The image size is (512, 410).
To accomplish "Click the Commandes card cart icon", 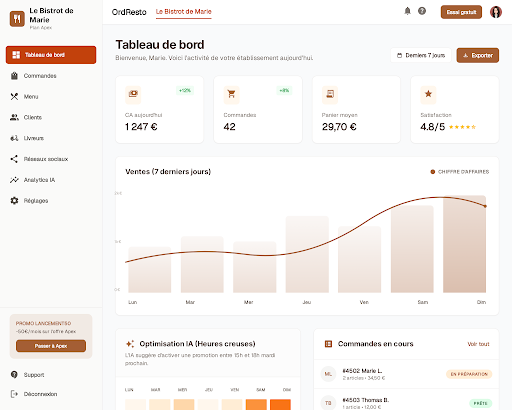I will (231, 94).
